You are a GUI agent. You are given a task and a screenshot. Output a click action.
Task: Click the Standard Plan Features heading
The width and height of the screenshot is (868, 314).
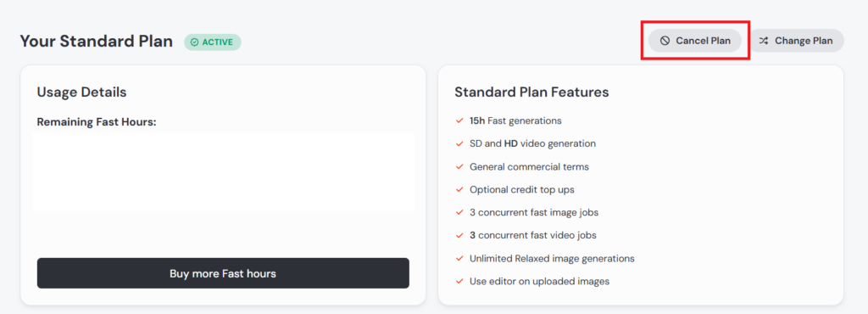pyautogui.click(x=532, y=93)
